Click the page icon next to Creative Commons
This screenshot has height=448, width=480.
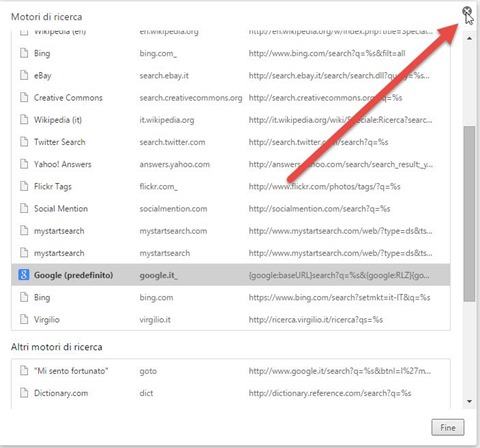click(x=24, y=97)
